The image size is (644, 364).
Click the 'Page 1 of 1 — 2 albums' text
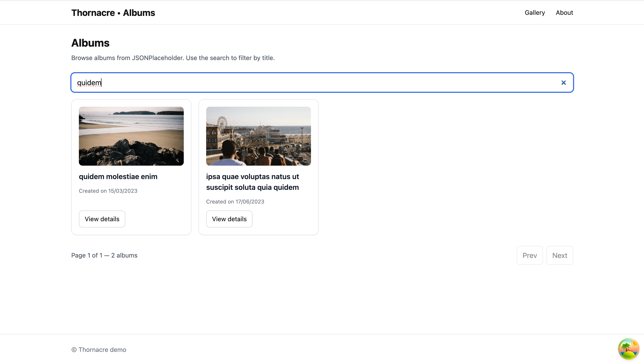(x=104, y=255)
